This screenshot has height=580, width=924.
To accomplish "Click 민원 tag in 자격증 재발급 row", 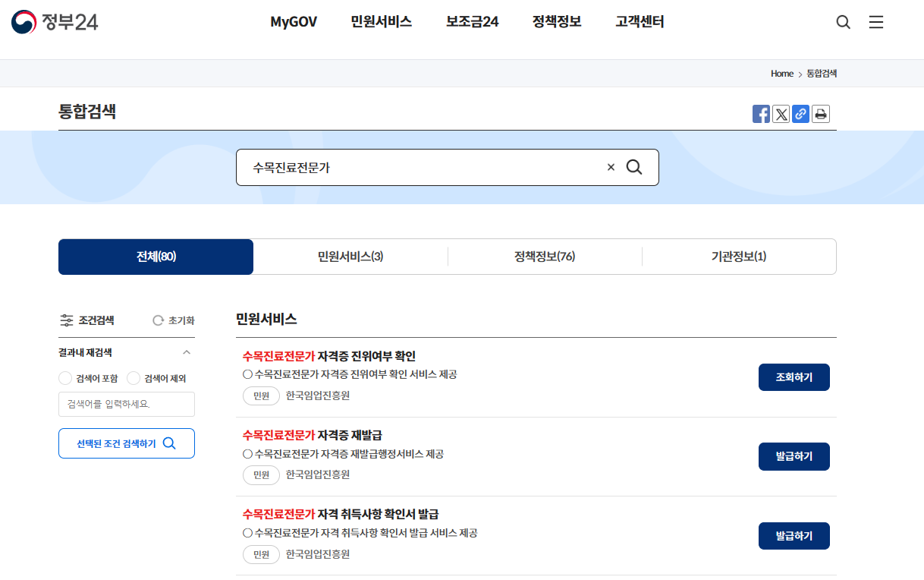I will (x=261, y=474).
